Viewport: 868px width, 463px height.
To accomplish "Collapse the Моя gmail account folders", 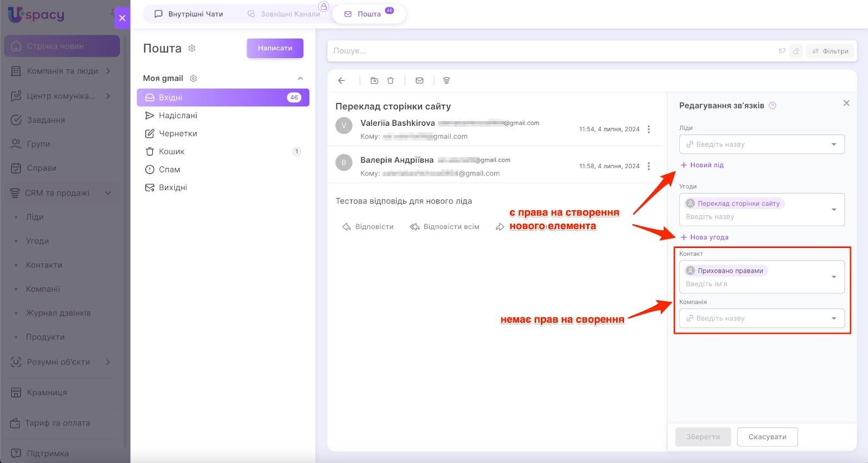I will click(x=300, y=79).
